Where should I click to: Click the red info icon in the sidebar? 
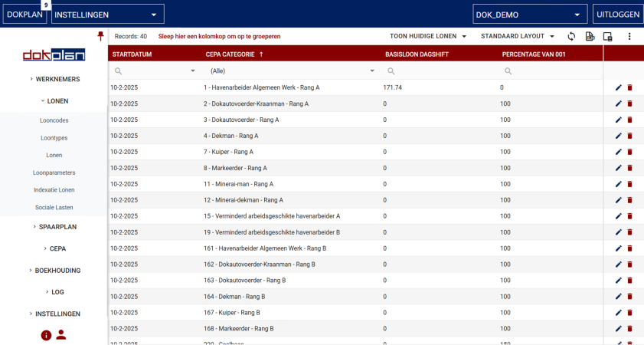[46, 335]
